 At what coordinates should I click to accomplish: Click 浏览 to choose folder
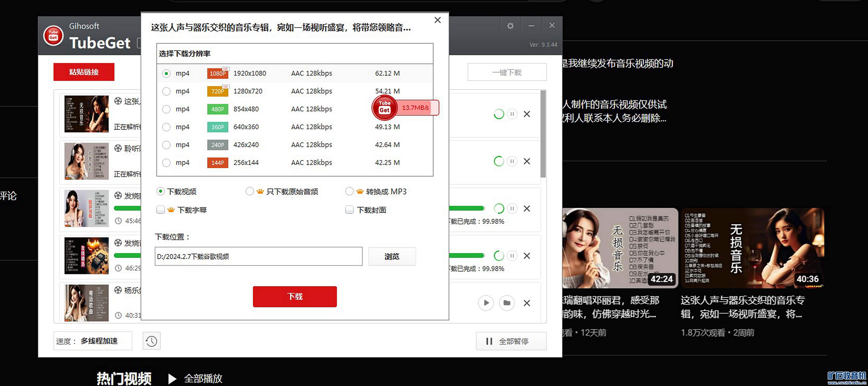click(392, 256)
